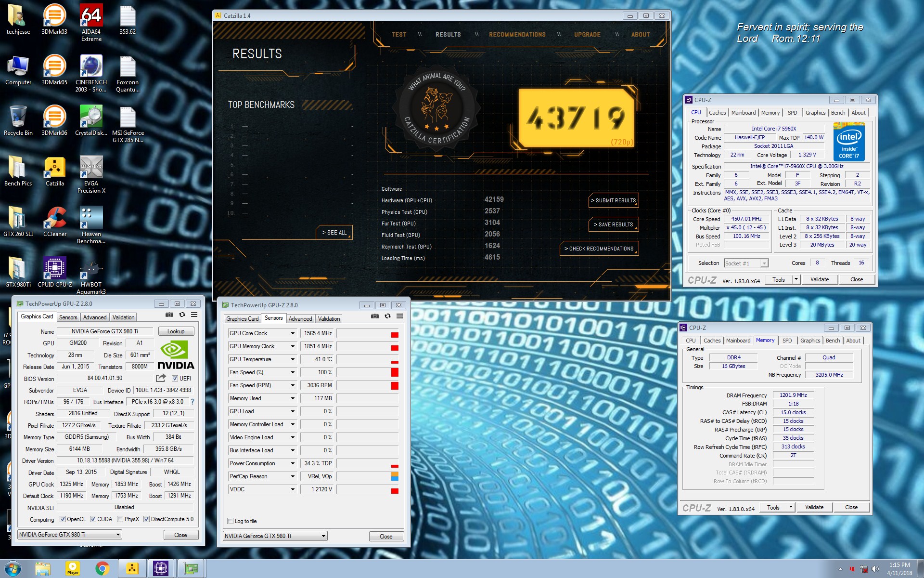This screenshot has width=924, height=578.
Task: Click the BIOS share/export icon in GPU-Z
Action: tap(161, 378)
